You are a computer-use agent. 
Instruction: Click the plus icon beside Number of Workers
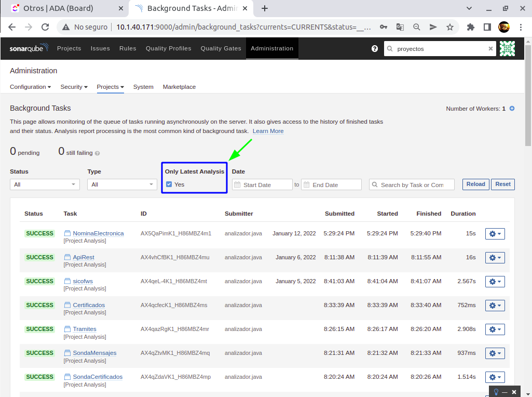click(x=512, y=109)
